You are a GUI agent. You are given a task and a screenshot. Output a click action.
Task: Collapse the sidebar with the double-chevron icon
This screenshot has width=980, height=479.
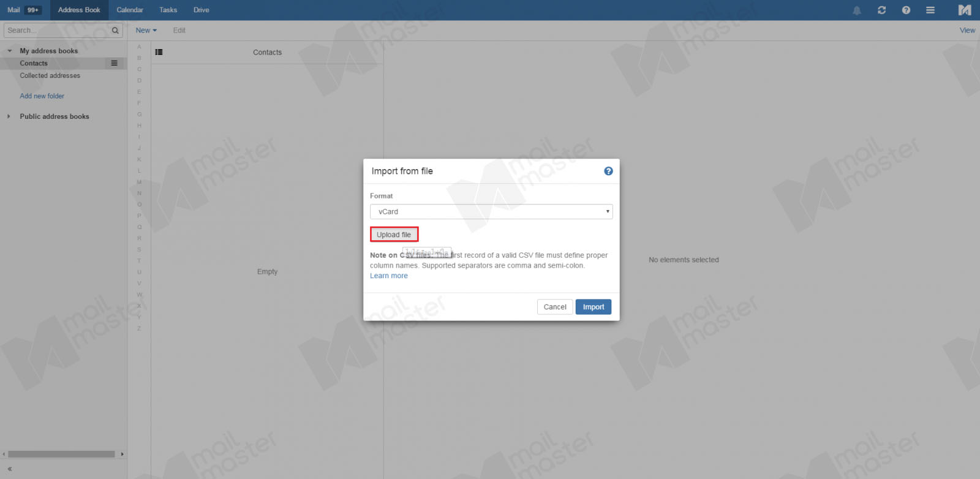click(10, 469)
